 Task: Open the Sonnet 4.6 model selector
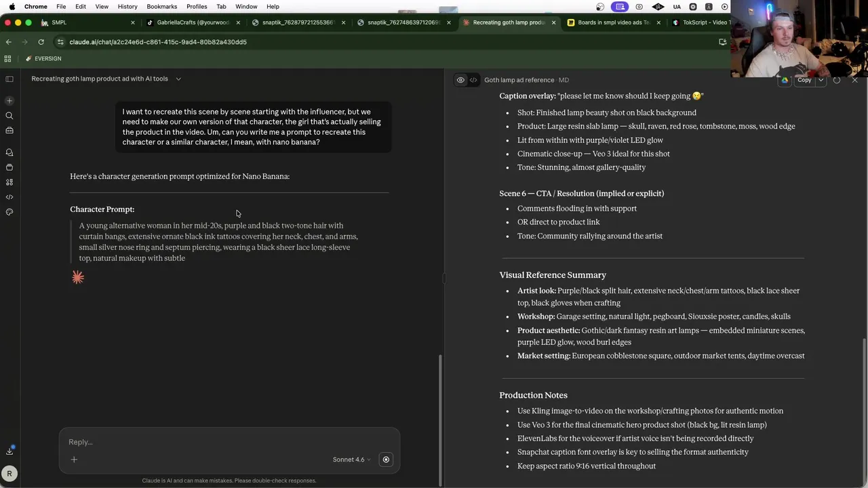[x=351, y=460]
